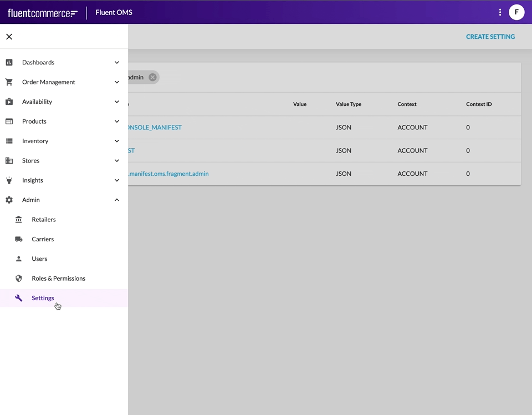Remove the admin filter chip
Viewport: 532px width, 415px height.
click(152, 77)
